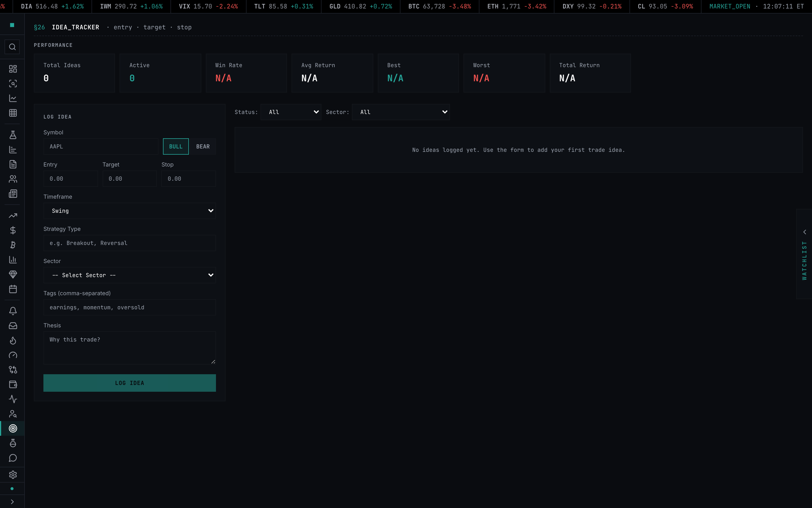This screenshot has width=812, height=508.
Task: Click the DIA 516.48 ticker item
Action: (x=52, y=6)
